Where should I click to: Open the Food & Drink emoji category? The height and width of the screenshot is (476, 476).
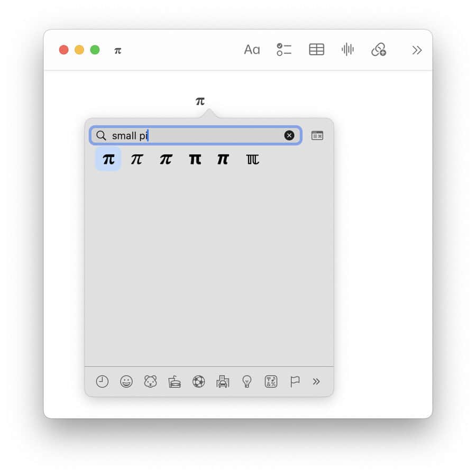(x=174, y=381)
